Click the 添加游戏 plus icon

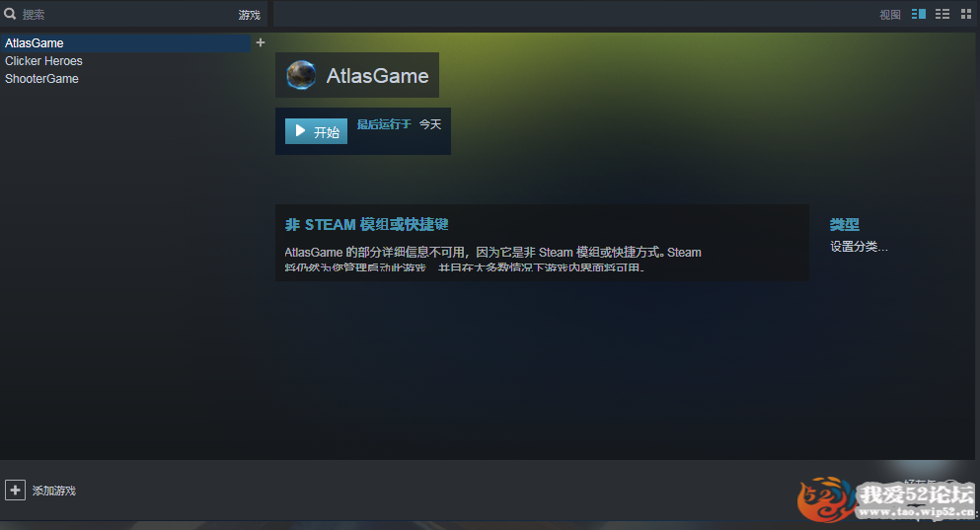pos(15,490)
